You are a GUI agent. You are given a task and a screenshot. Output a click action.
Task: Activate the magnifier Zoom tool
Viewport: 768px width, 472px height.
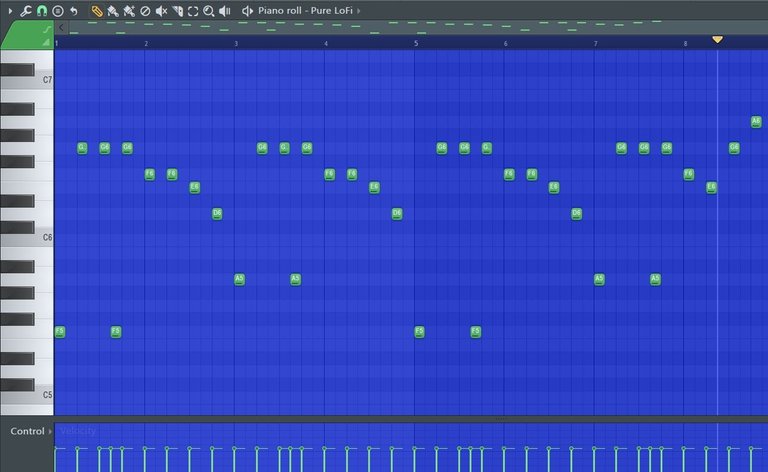click(209, 10)
